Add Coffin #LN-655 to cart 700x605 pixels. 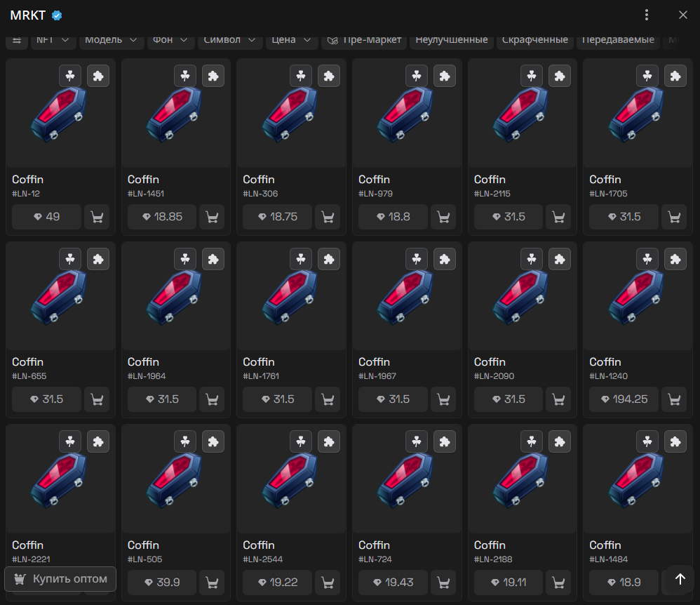click(97, 399)
